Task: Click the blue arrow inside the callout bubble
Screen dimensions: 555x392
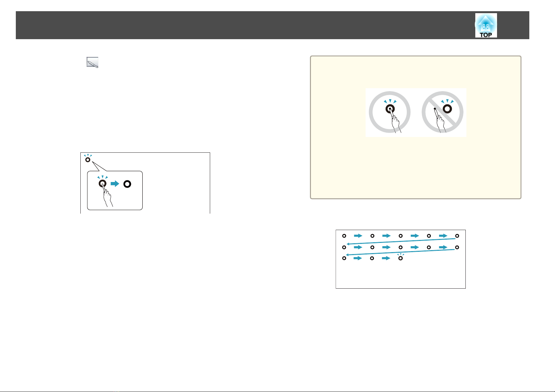Action: coord(115,184)
